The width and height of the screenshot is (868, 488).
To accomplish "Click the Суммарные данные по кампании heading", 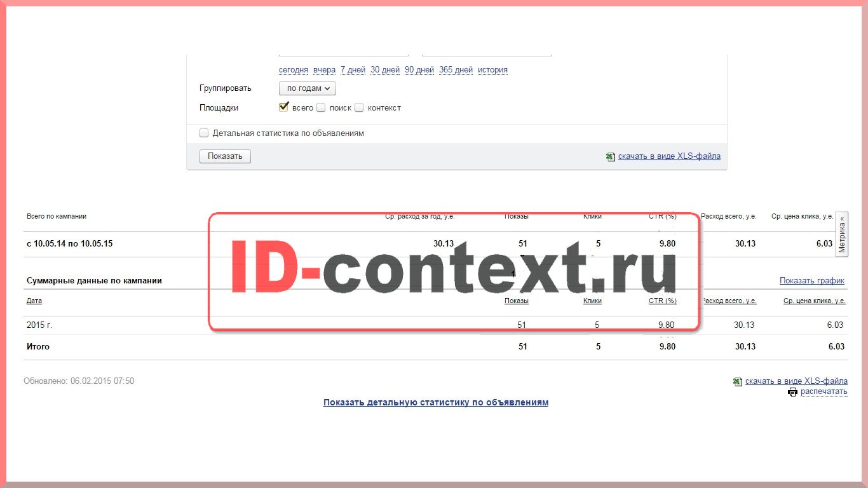I will click(94, 281).
